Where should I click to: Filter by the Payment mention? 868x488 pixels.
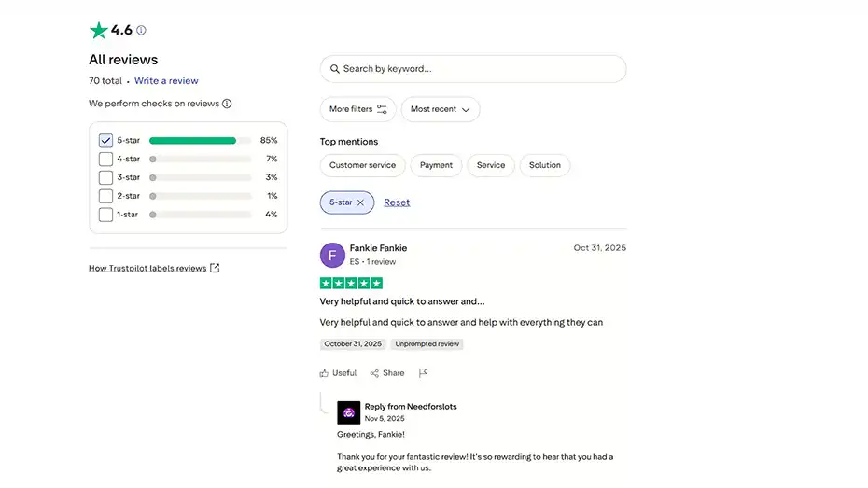point(436,165)
